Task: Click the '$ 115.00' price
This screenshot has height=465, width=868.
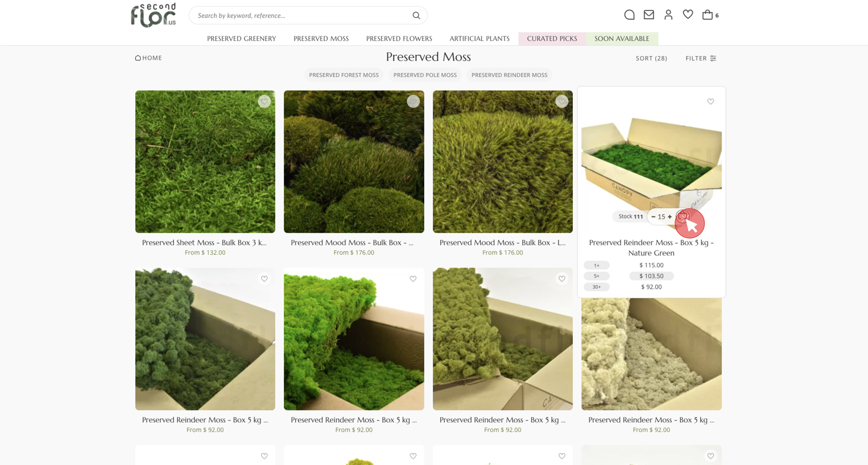Action: [x=652, y=265]
